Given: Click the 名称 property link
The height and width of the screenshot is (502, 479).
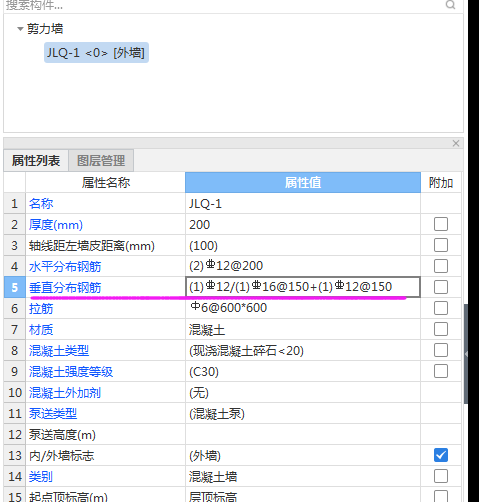Looking at the screenshot, I should pyautogui.click(x=41, y=204).
